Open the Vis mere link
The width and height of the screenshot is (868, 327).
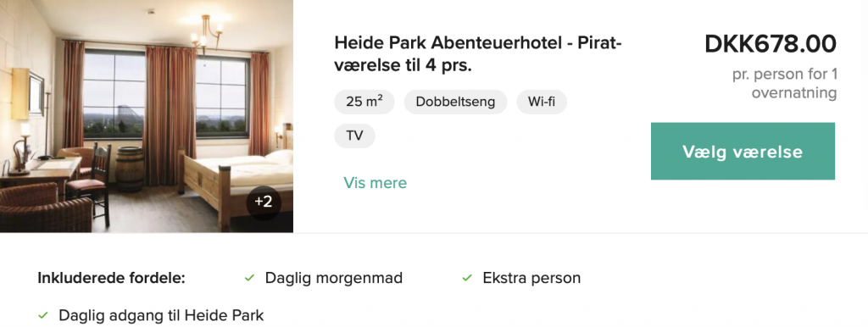tap(375, 183)
